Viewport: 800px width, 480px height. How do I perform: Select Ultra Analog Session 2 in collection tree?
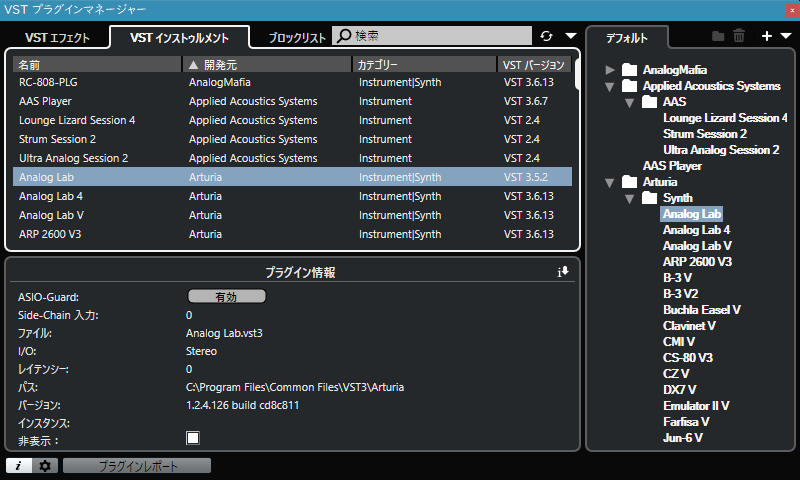[721, 149]
